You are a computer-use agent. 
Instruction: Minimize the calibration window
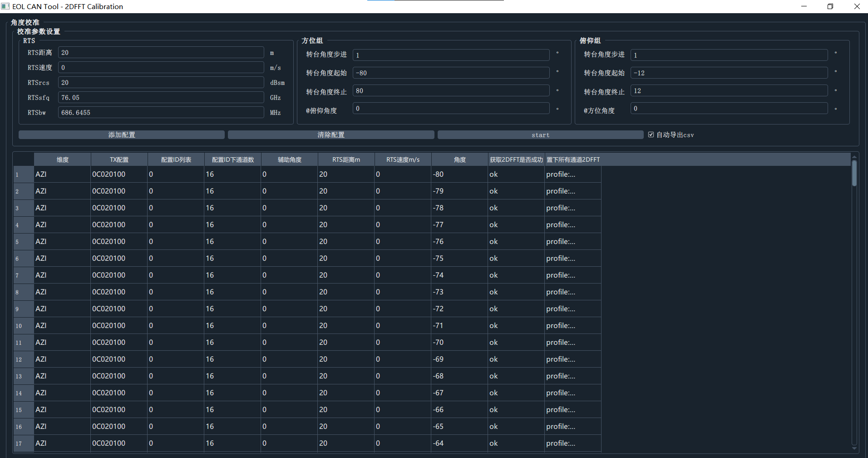(804, 6)
